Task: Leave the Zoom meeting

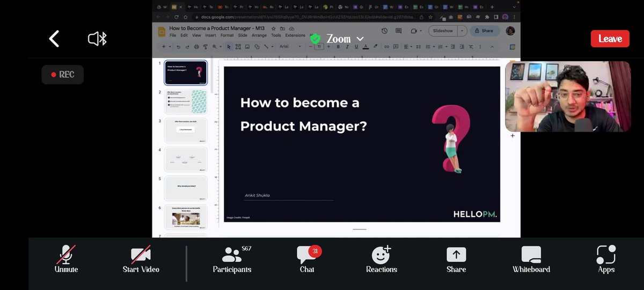Action: (610, 39)
